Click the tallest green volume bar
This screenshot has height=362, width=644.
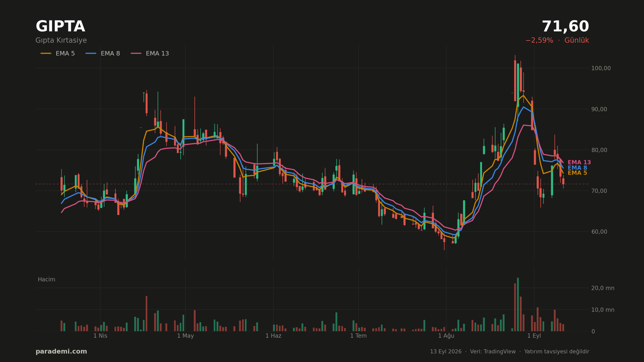pyautogui.click(x=518, y=304)
